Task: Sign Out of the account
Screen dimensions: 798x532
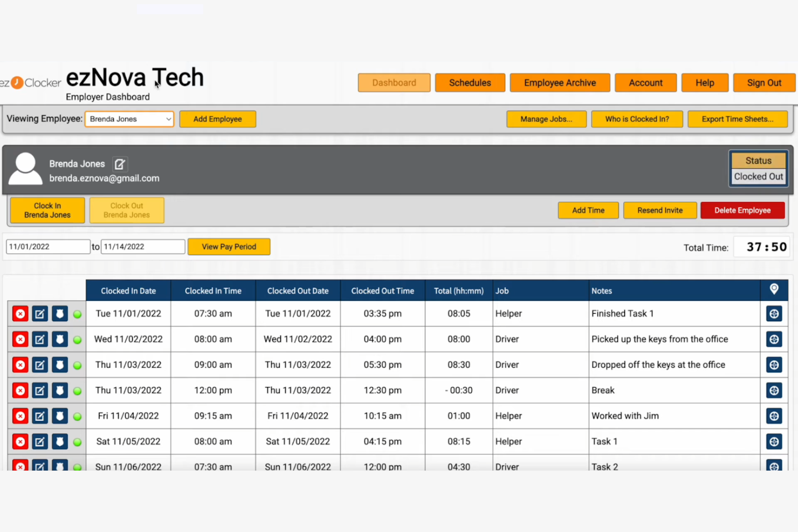Action: click(x=764, y=83)
